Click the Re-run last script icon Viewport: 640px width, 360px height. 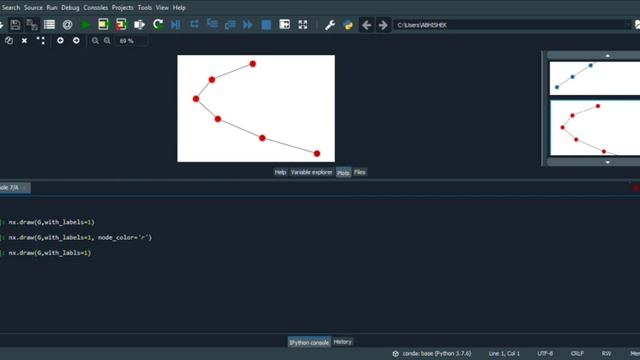click(158, 25)
